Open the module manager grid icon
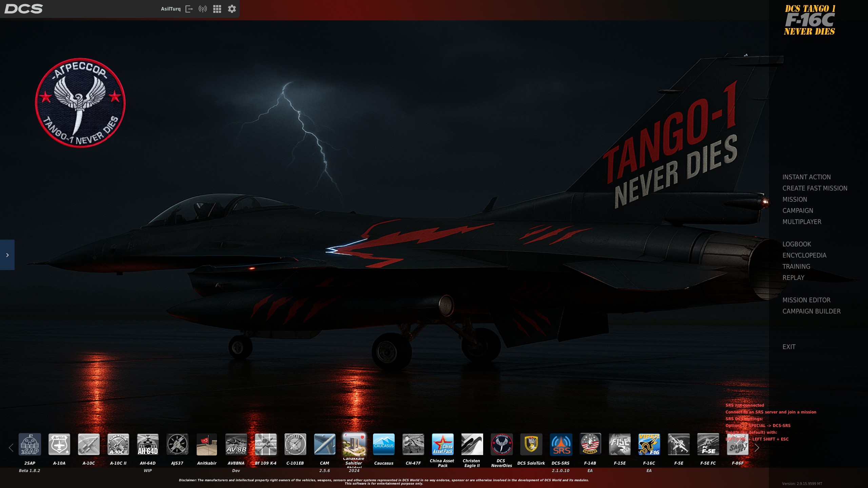868x488 pixels. tap(217, 9)
